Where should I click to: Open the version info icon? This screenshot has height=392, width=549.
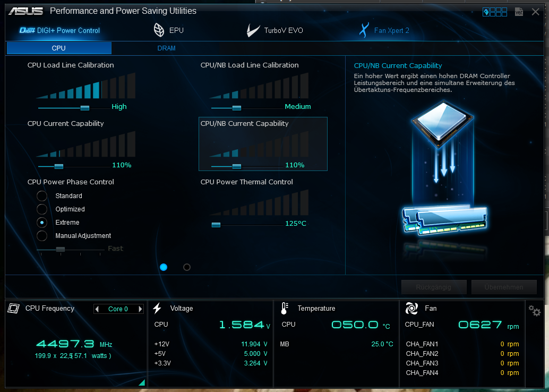click(x=519, y=12)
